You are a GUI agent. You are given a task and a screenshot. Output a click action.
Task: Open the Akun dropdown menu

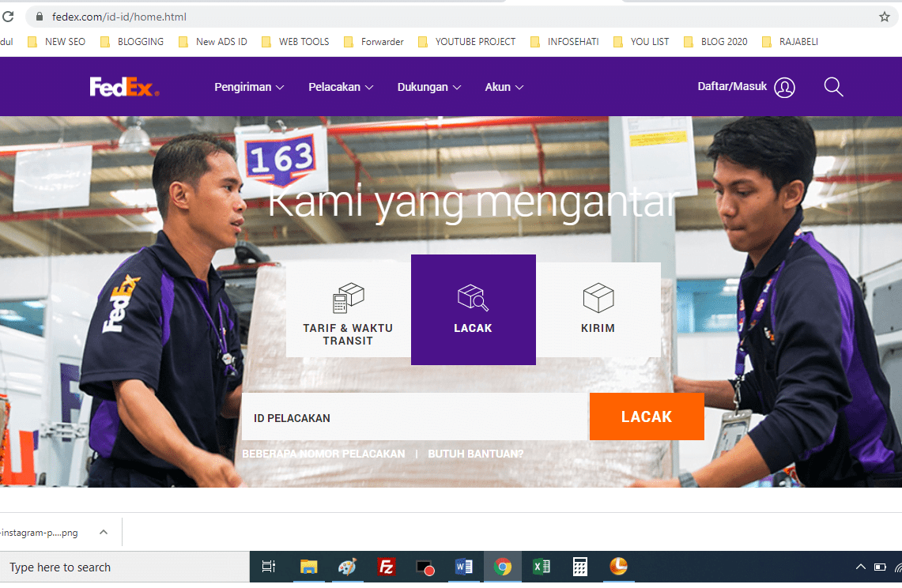pyautogui.click(x=504, y=87)
